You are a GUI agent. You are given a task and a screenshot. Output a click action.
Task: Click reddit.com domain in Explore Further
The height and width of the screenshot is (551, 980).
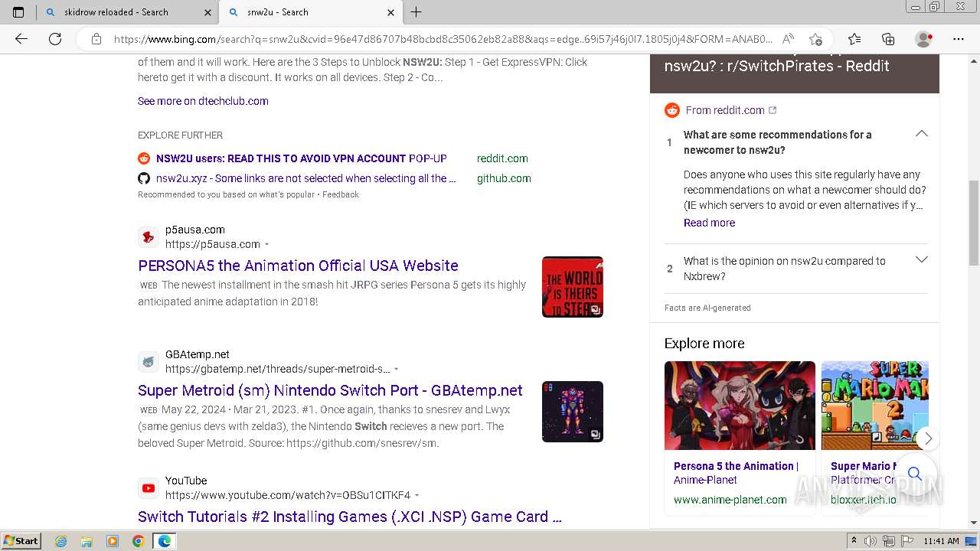pyautogui.click(x=502, y=158)
